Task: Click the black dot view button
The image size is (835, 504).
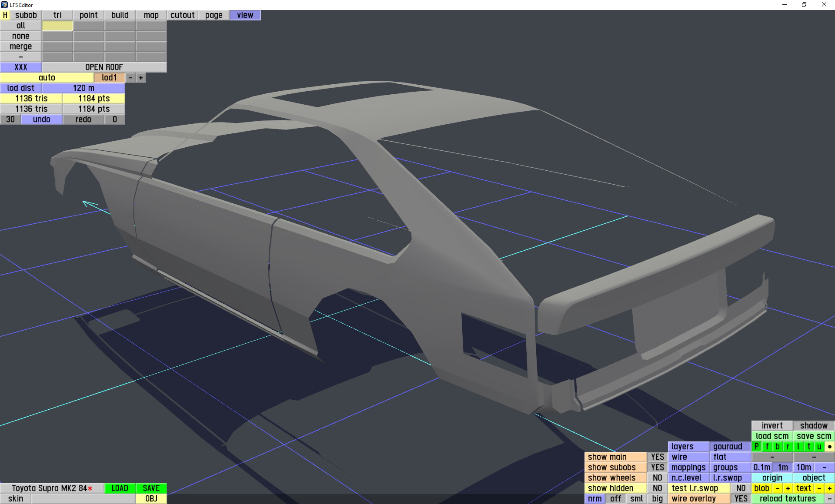Action: (829, 447)
